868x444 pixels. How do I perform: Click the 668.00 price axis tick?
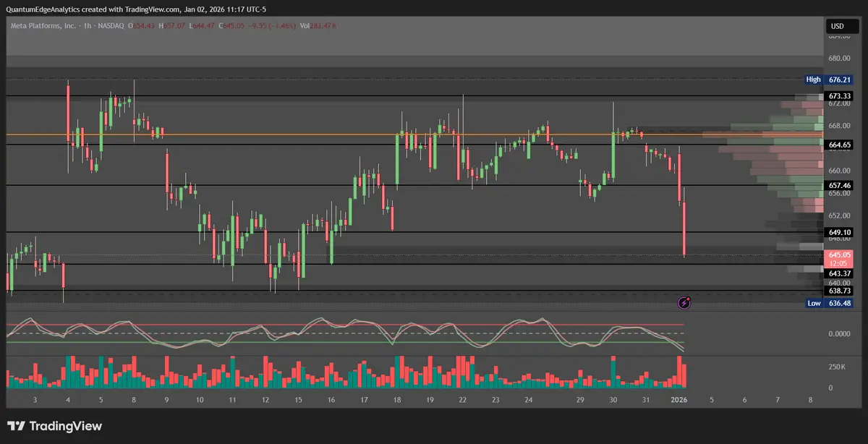(839, 126)
